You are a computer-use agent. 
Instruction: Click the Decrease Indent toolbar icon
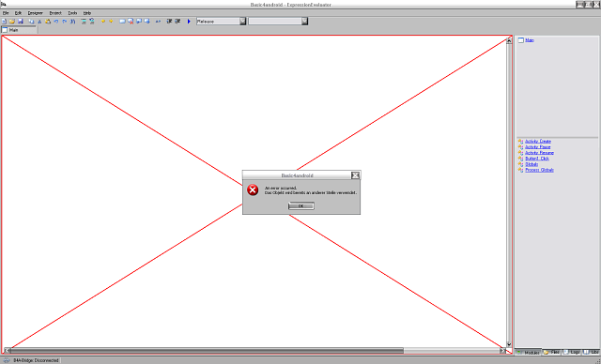tap(169, 22)
